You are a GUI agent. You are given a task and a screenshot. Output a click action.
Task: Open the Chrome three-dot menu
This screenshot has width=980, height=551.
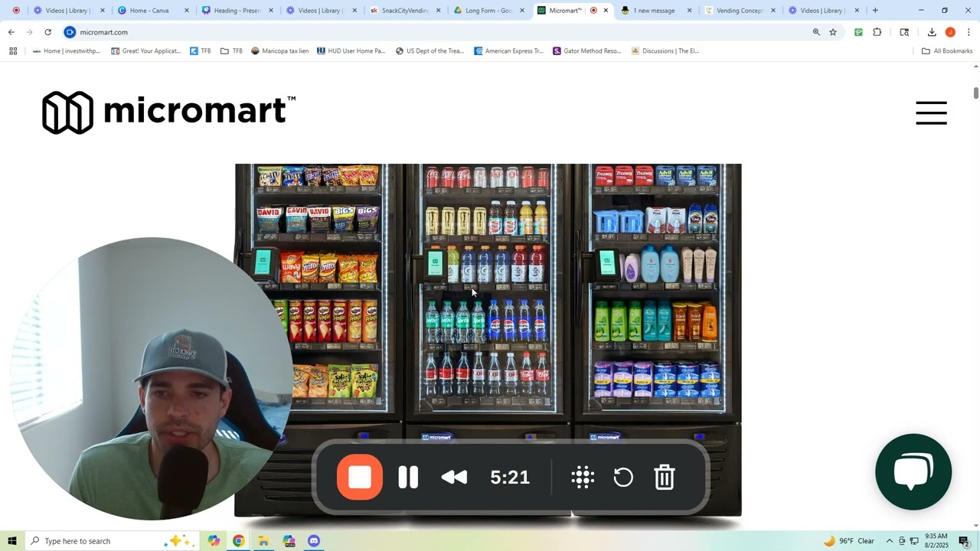click(x=969, y=32)
